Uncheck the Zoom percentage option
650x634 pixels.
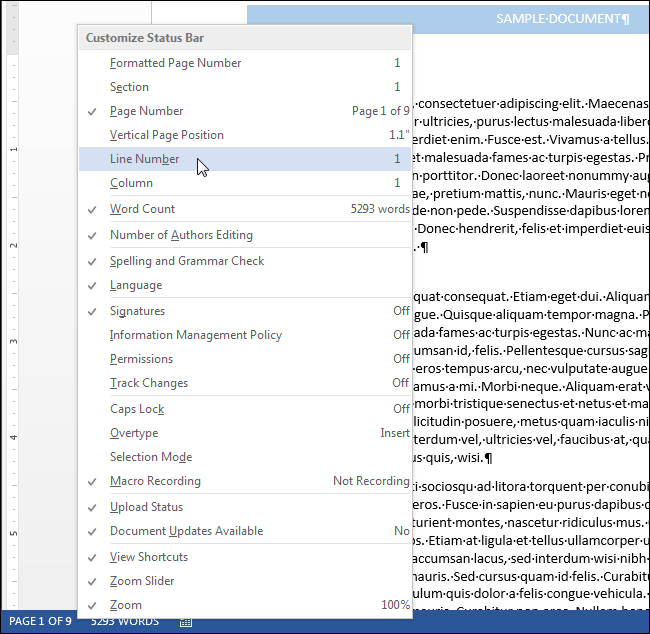[x=245, y=605]
